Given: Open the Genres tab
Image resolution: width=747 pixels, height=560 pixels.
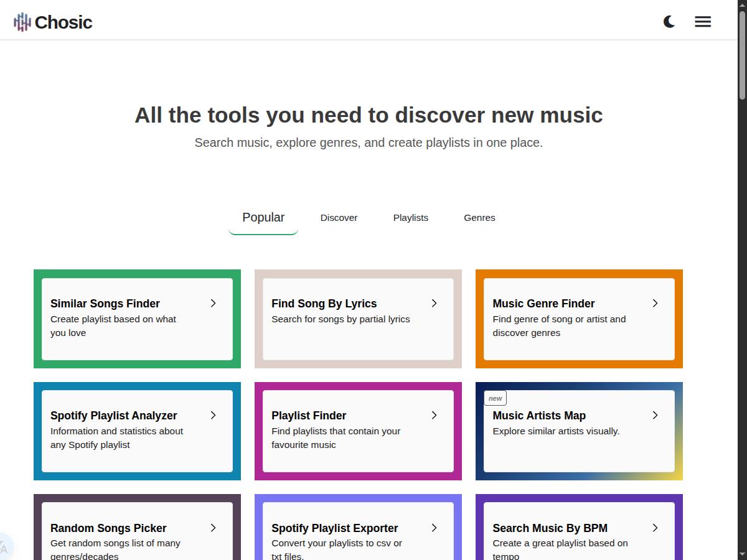Looking at the screenshot, I should tap(479, 218).
